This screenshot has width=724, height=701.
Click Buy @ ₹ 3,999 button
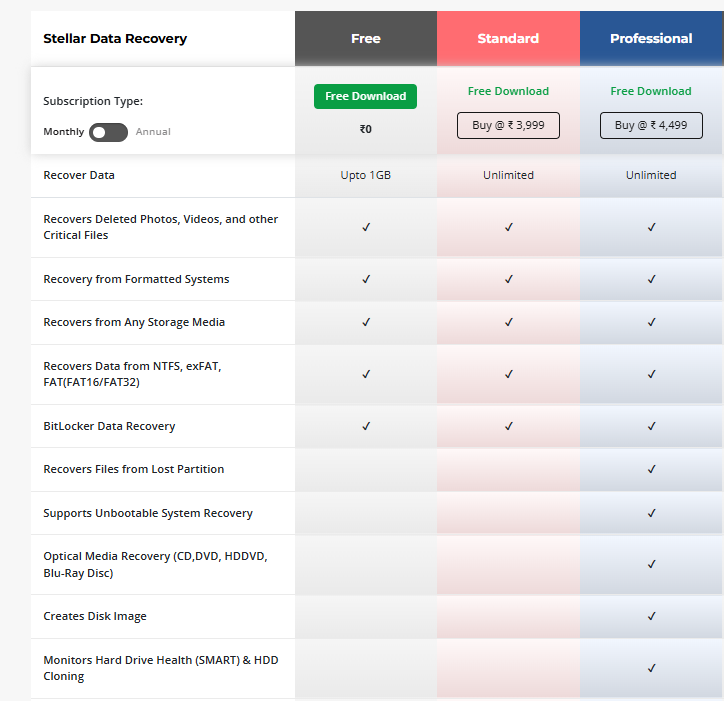pyautogui.click(x=508, y=125)
